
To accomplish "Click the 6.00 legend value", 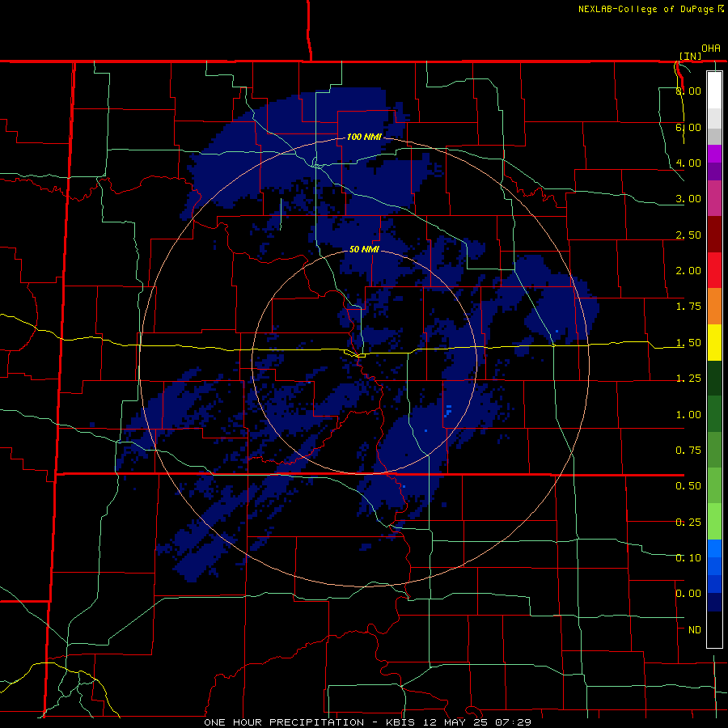I will [x=688, y=127].
